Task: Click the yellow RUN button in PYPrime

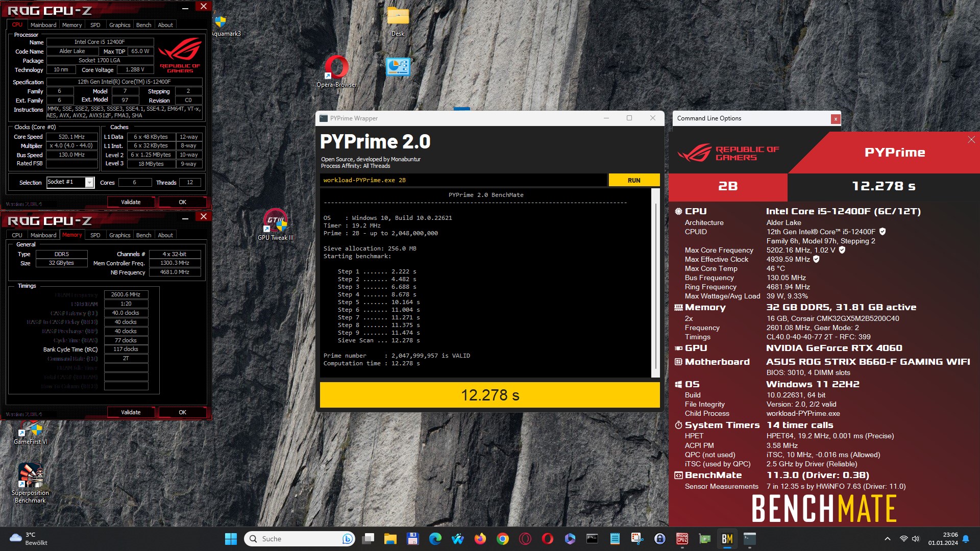Action: point(634,180)
